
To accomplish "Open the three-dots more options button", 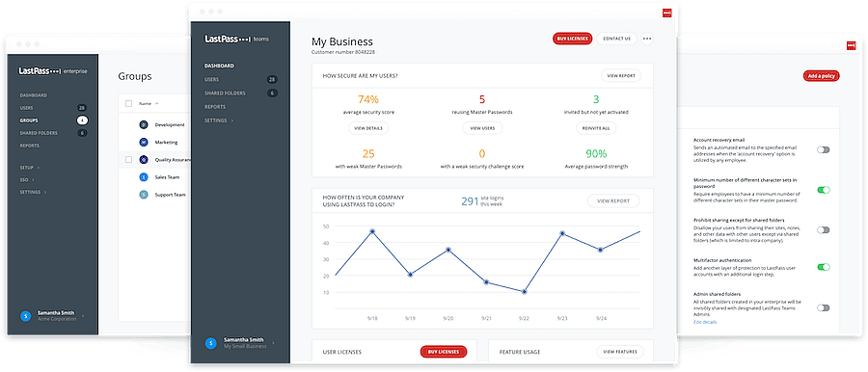I will tap(647, 39).
